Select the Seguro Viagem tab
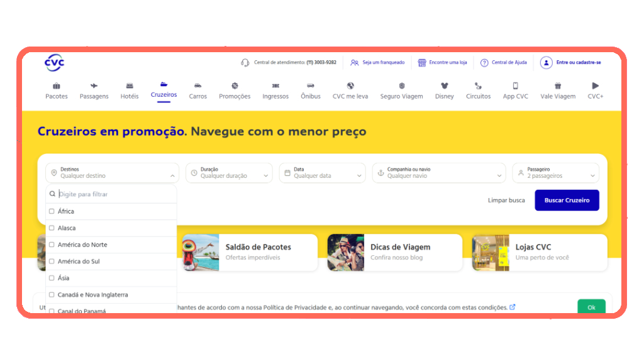This screenshot has width=644, height=337. pyautogui.click(x=402, y=91)
